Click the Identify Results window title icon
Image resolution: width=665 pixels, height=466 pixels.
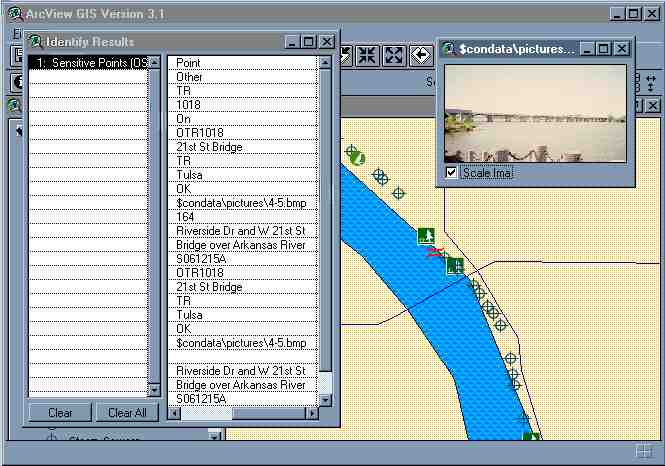click(36, 42)
